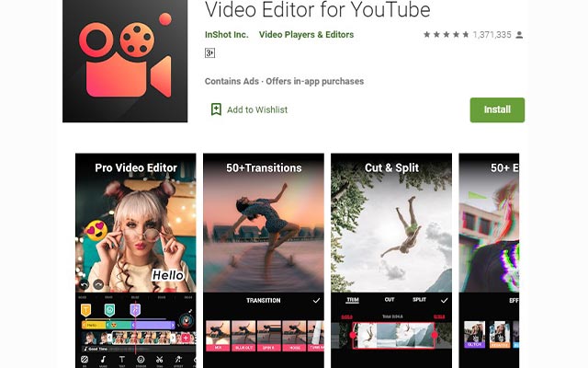Select the SPLIT tab in the screenshot
The image size is (588, 368).
[419, 301]
